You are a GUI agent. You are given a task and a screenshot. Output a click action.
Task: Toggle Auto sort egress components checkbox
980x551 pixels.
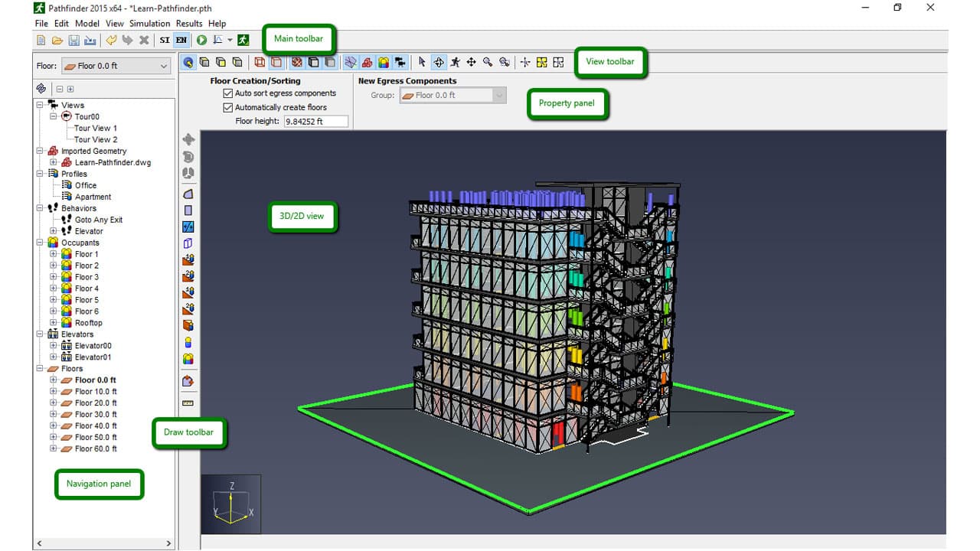tap(227, 93)
